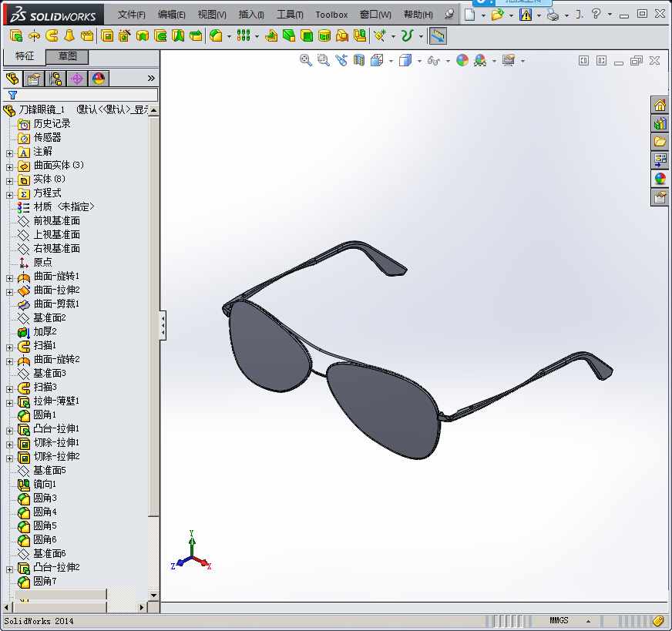Viewport: 672px width, 631px height.
Task: Expand the 方程式 node
Action: (9, 194)
